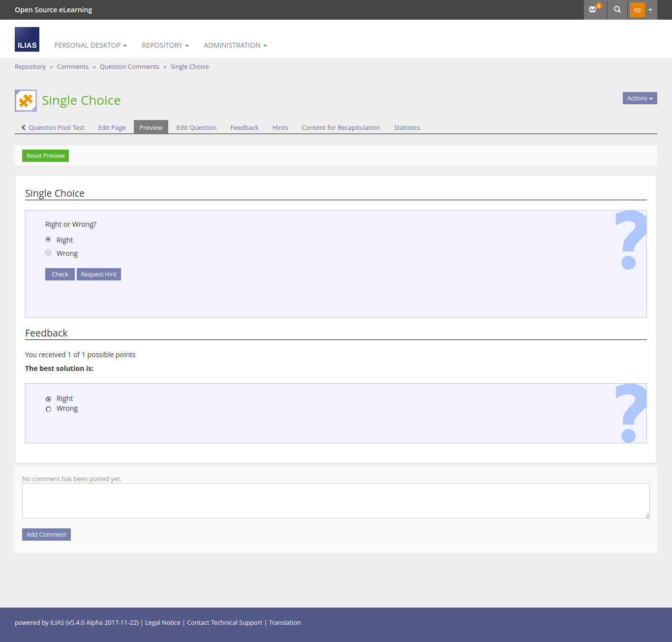Open the Actions dropdown

640,98
